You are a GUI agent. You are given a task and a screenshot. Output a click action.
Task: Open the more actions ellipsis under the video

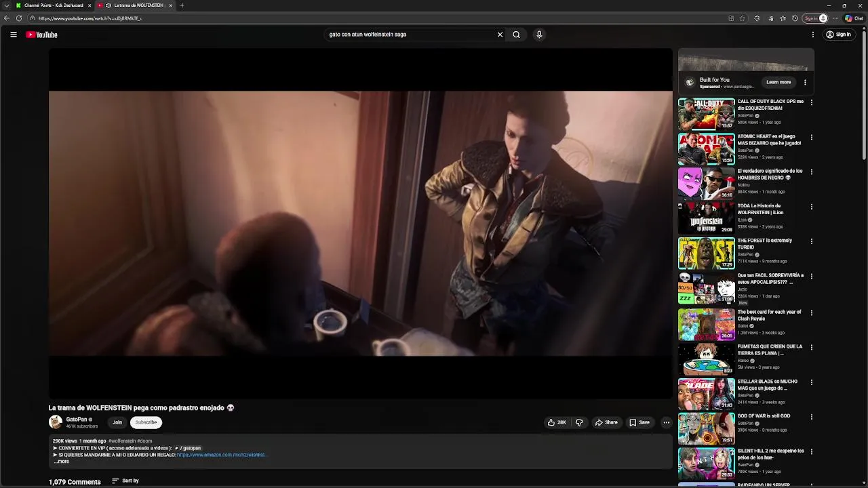tap(666, 422)
